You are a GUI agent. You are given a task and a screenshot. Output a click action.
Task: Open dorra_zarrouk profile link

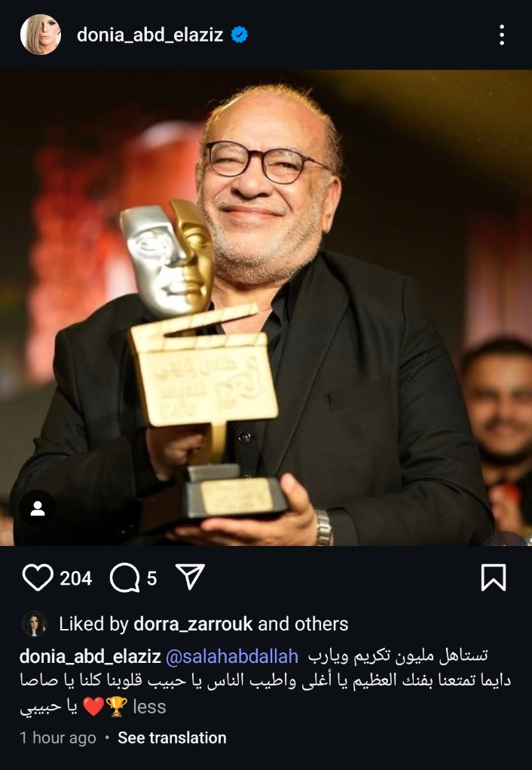pos(194,624)
